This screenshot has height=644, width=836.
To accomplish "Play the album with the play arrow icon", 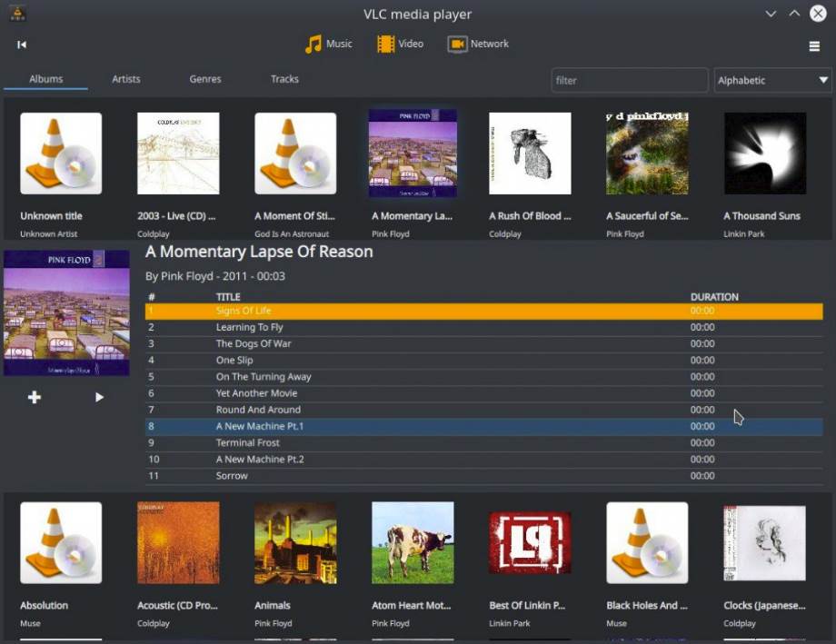I will coord(99,397).
